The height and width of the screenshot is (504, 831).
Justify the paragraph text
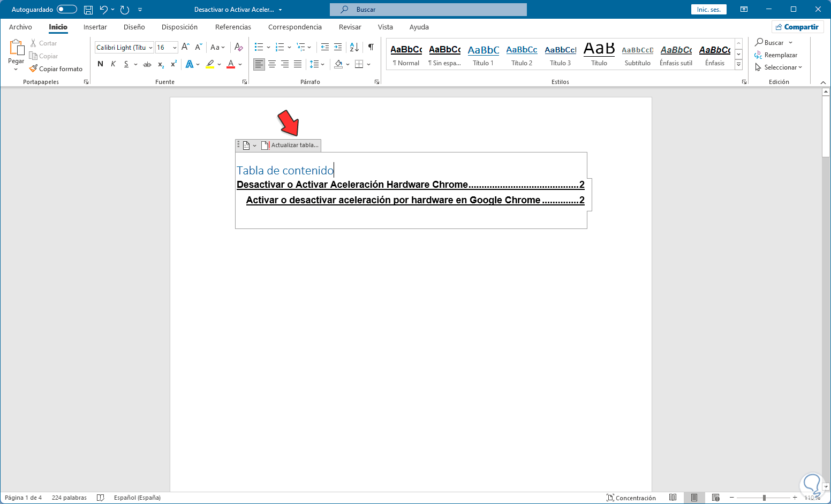pos(298,64)
